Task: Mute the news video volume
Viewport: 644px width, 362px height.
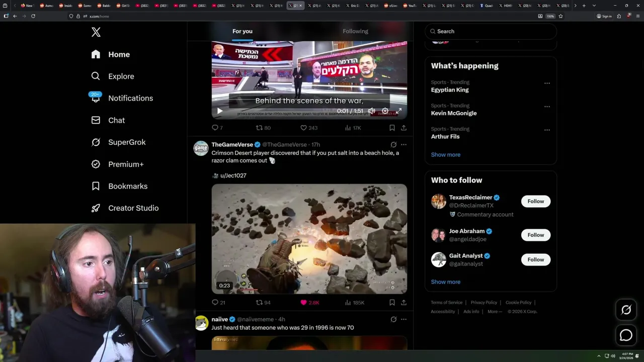Action: pos(371,111)
